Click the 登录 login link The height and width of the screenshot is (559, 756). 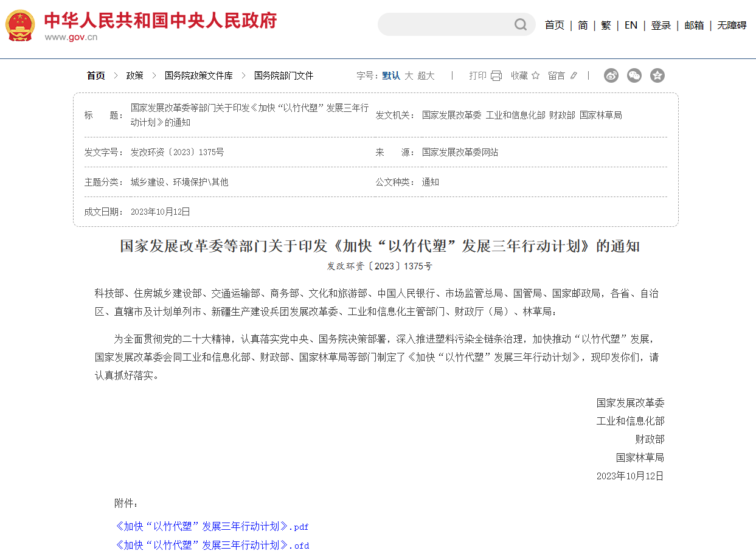[661, 25]
